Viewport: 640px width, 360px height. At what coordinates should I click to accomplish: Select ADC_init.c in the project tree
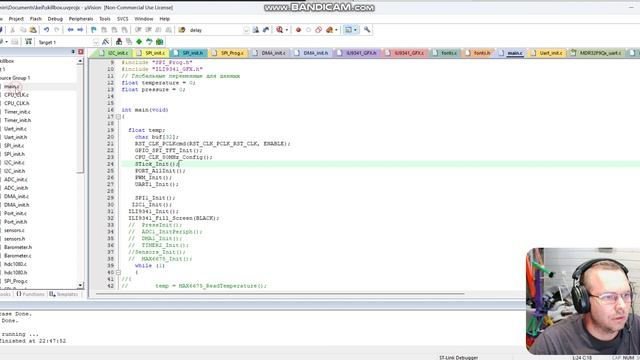point(16,180)
